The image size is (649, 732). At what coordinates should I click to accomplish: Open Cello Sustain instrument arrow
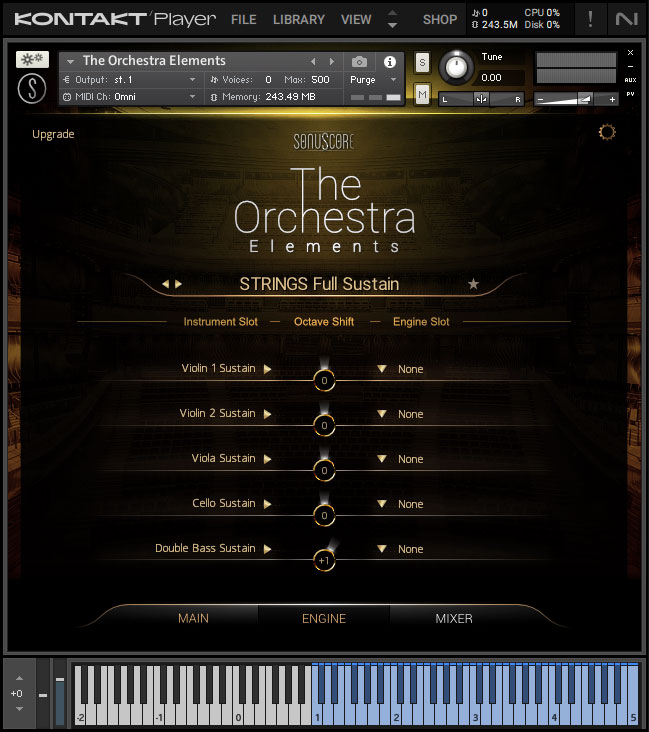pos(268,504)
